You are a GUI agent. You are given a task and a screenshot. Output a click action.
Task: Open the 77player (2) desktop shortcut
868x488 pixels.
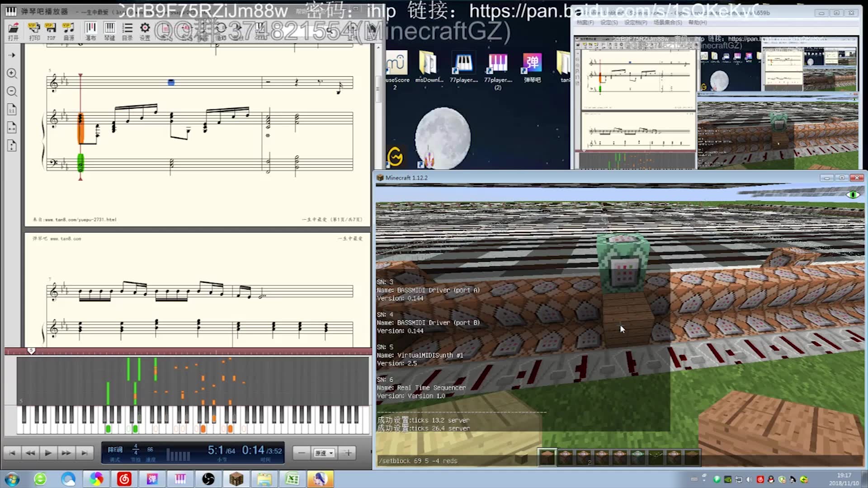(x=498, y=70)
